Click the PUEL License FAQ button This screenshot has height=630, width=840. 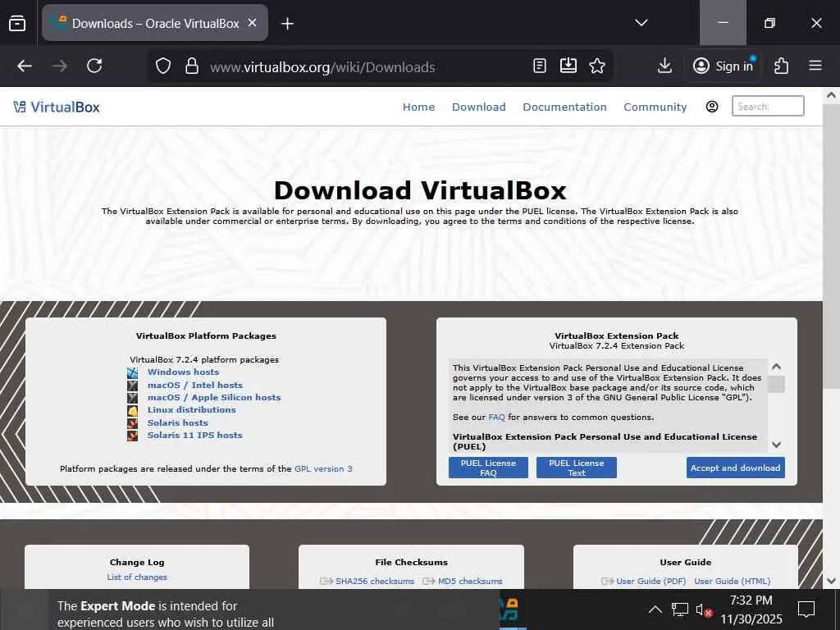pos(488,468)
